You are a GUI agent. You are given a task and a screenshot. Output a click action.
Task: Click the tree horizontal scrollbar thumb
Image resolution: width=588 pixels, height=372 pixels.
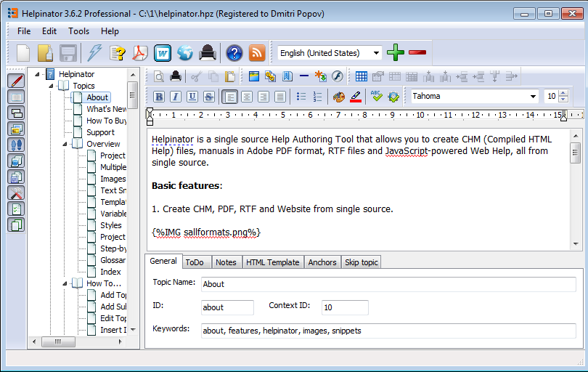pyautogui.click(x=58, y=341)
